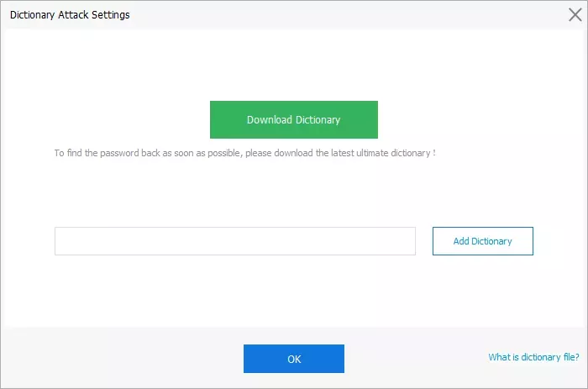Start the dictionary download via green button

(293, 119)
